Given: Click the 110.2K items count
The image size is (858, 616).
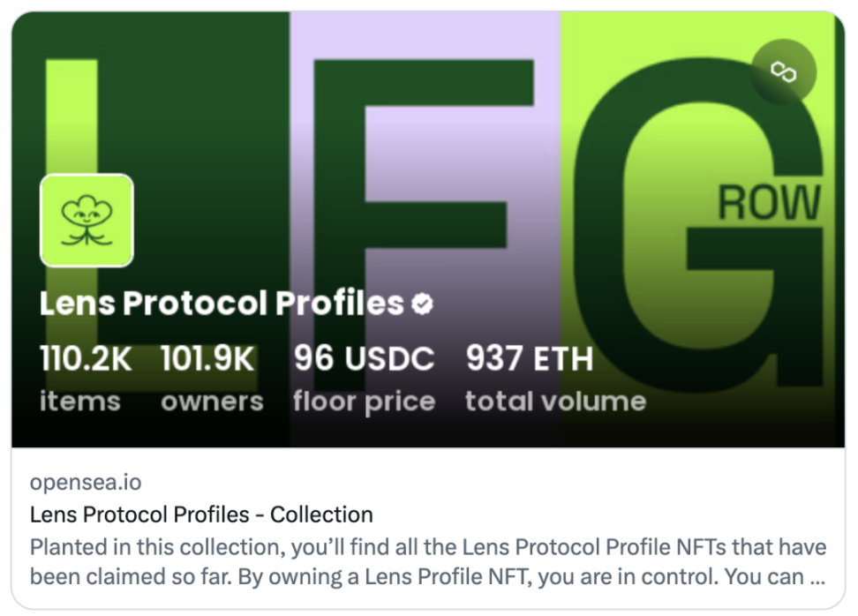Looking at the screenshot, I should (x=86, y=359).
